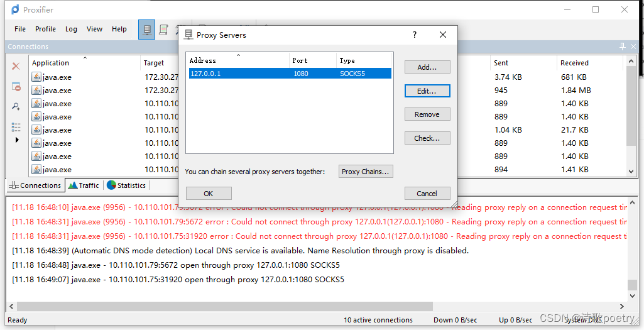Close the Connections panel via its X
The height and width of the screenshot is (330, 644).
[633, 47]
